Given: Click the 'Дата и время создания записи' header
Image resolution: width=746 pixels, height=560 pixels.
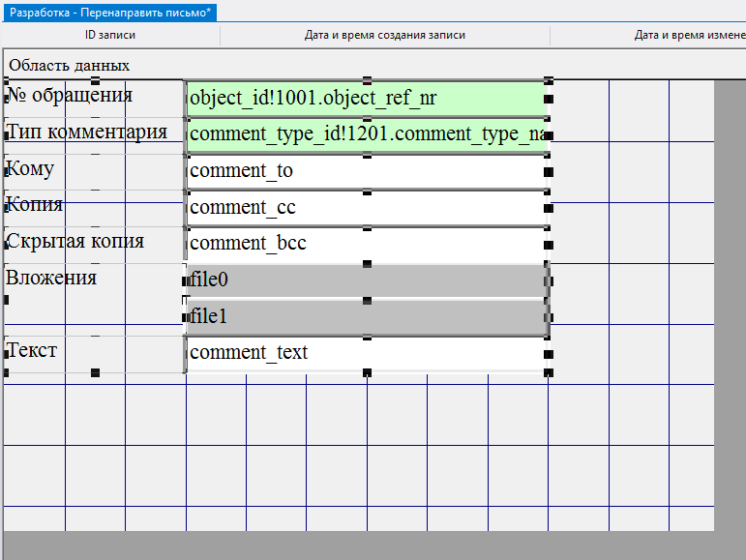Looking at the screenshot, I should click(385, 35).
